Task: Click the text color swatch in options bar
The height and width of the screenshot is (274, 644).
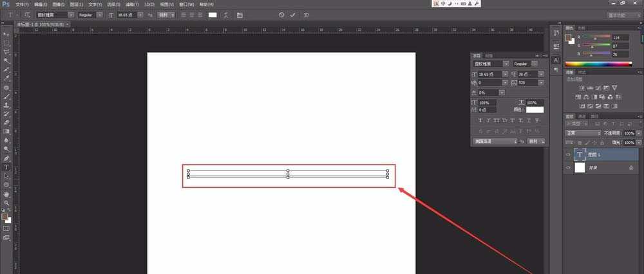Action: coord(212,14)
